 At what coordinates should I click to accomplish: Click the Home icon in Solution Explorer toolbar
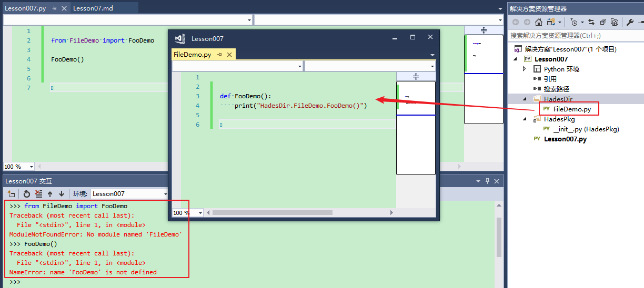pos(538,22)
